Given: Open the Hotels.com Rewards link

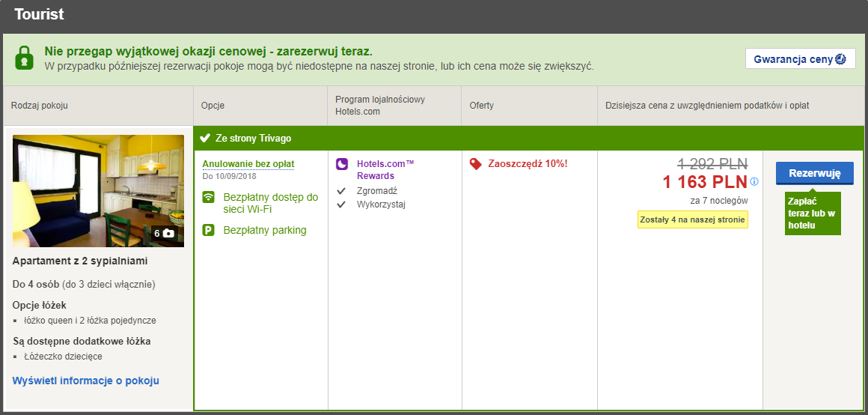Looking at the screenshot, I should [x=385, y=169].
